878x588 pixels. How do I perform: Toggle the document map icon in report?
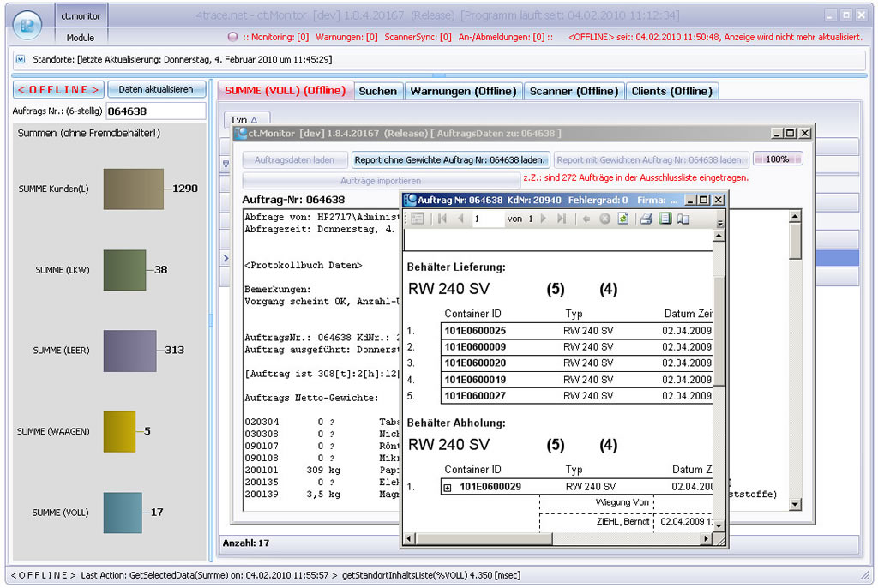418,219
